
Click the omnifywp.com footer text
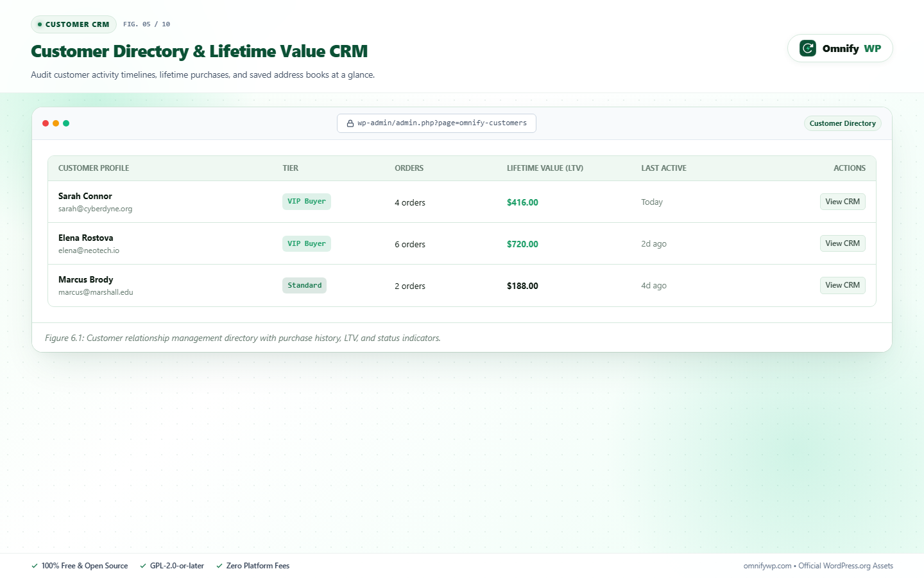pos(767,566)
